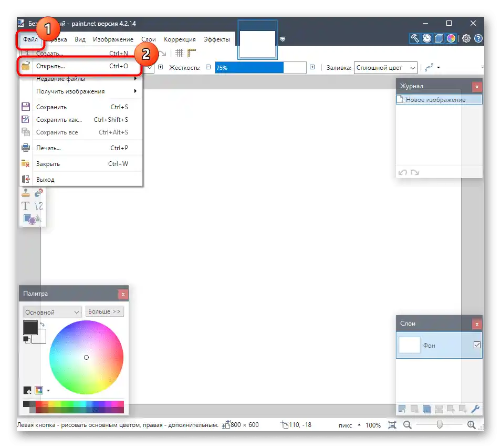Choose Выход menu entry
The height and width of the screenshot is (448, 501).
pyautogui.click(x=81, y=179)
